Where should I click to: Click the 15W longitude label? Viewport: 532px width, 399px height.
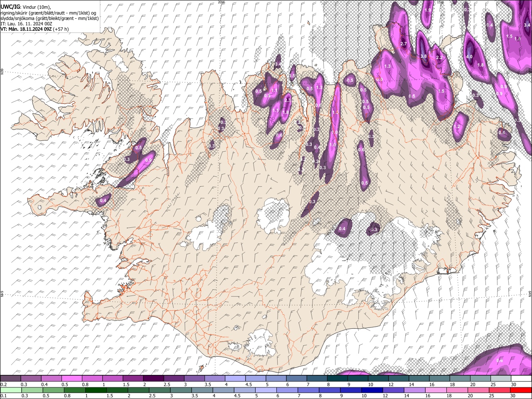pyautogui.click(x=441, y=2)
